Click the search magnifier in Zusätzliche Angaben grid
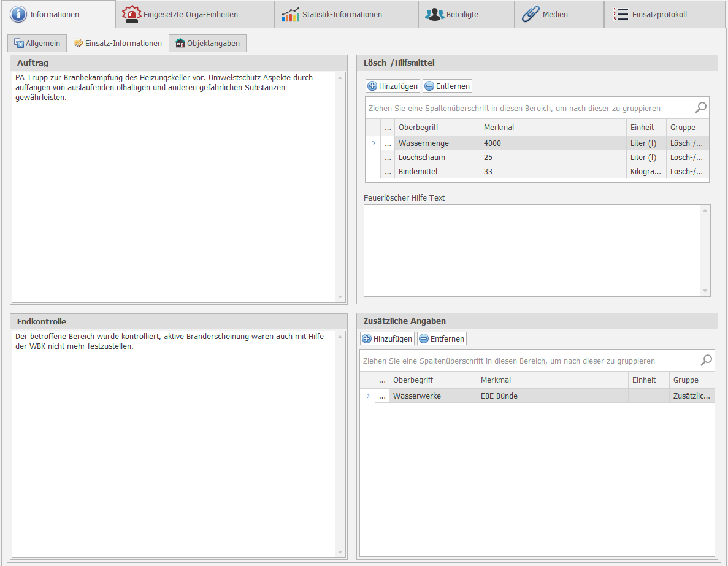This screenshot has width=728, height=566. click(706, 361)
